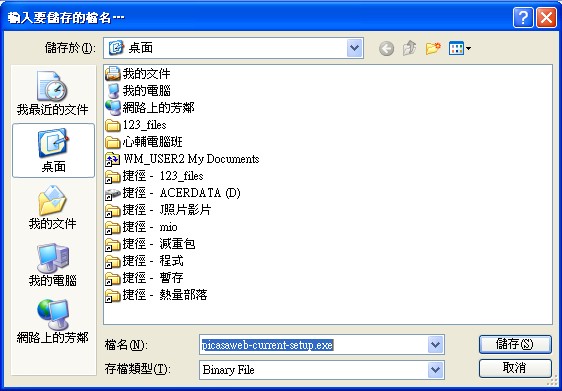
Task: Select the WM_USER2 My Documents icon
Action: pos(113,159)
